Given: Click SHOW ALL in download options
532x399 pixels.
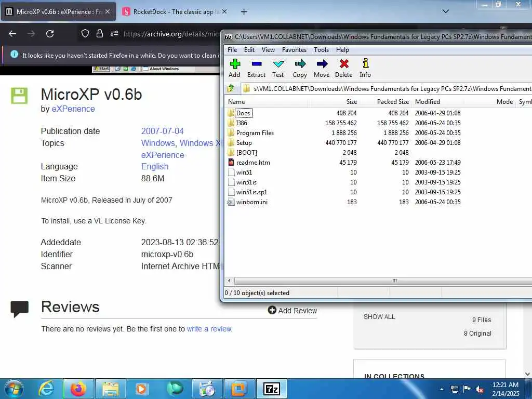Looking at the screenshot, I should pos(379,317).
